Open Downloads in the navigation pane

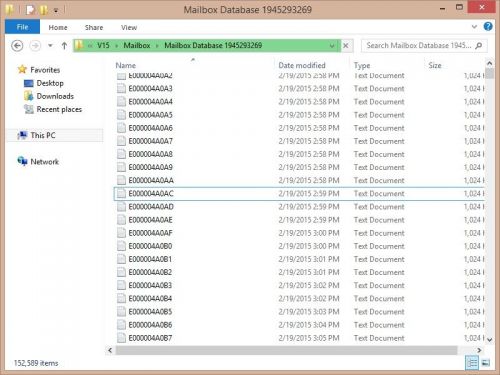[x=55, y=96]
